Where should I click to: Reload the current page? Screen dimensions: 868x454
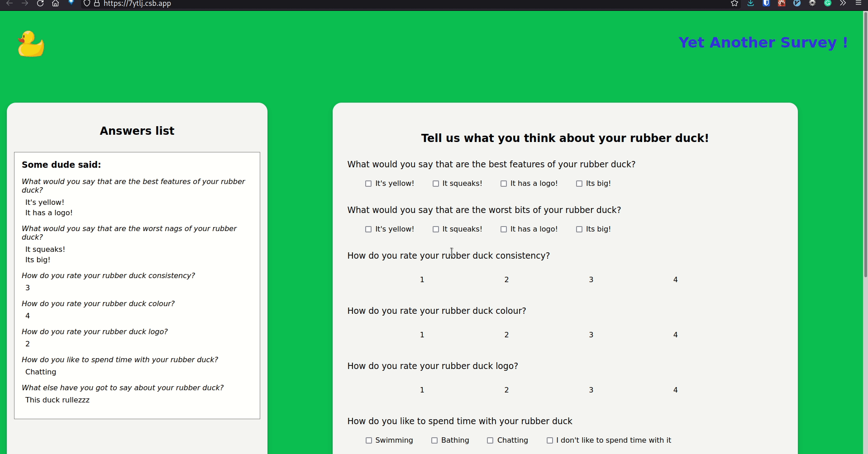40,4
